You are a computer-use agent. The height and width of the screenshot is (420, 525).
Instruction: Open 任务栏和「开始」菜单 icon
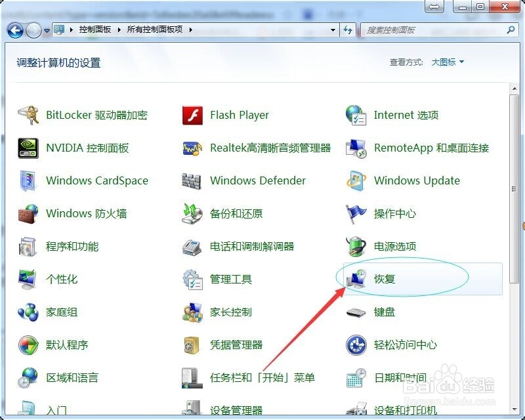click(192, 378)
